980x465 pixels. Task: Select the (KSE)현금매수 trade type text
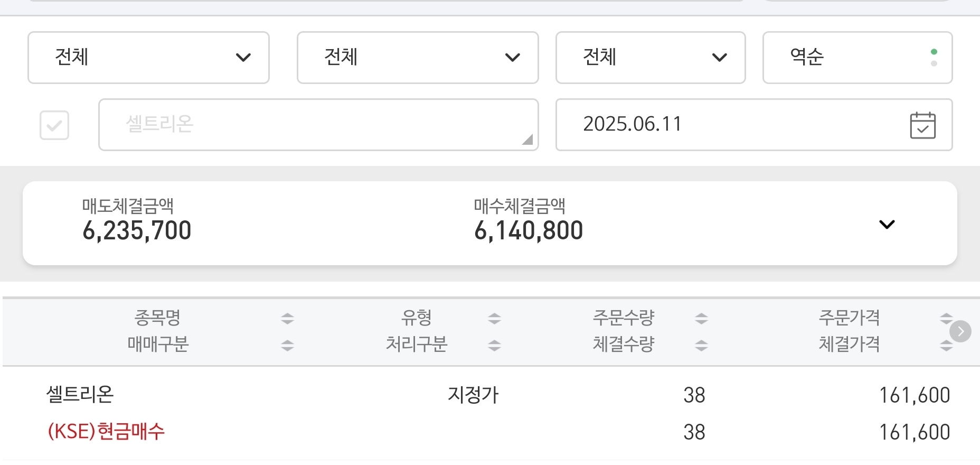[x=106, y=432]
